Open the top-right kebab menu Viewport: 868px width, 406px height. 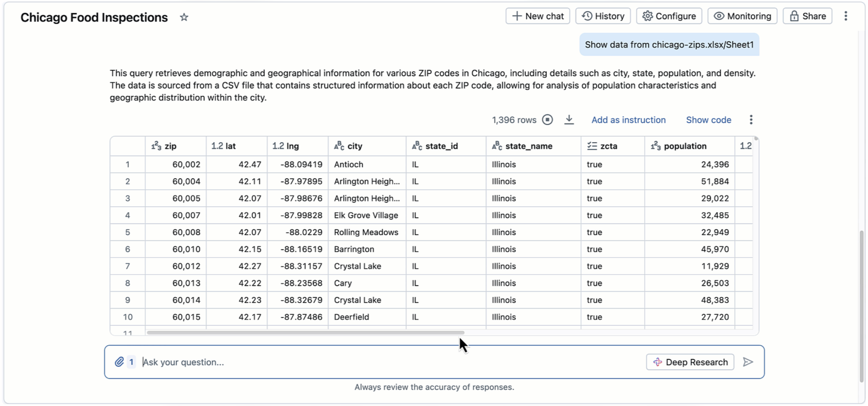[x=845, y=16]
